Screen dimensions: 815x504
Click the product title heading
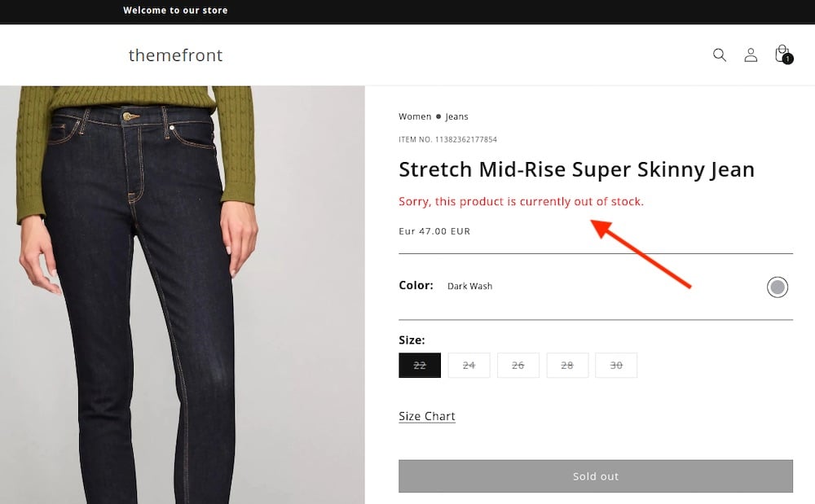coord(576,169)
